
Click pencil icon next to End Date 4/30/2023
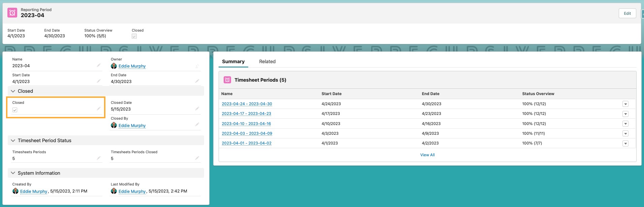point(197,81)
